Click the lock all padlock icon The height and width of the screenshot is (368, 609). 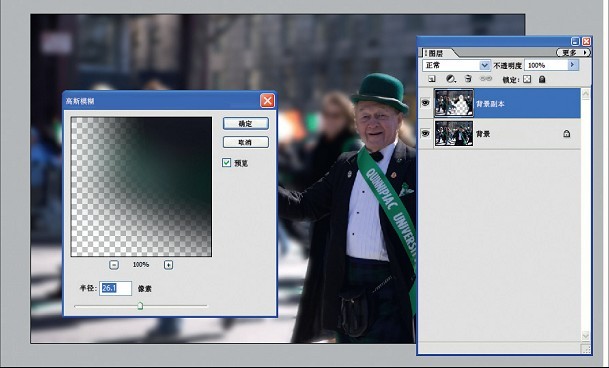(x=542, y=79)
